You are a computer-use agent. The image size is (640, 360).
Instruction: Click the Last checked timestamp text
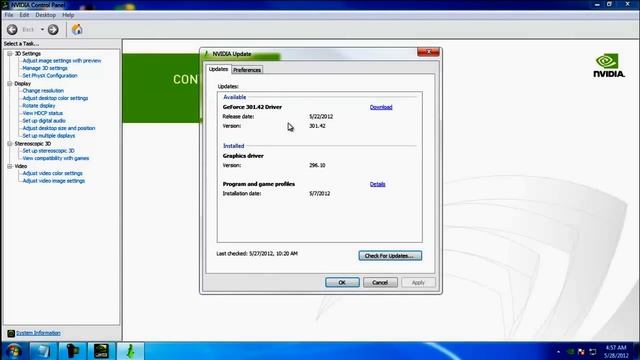257,253
